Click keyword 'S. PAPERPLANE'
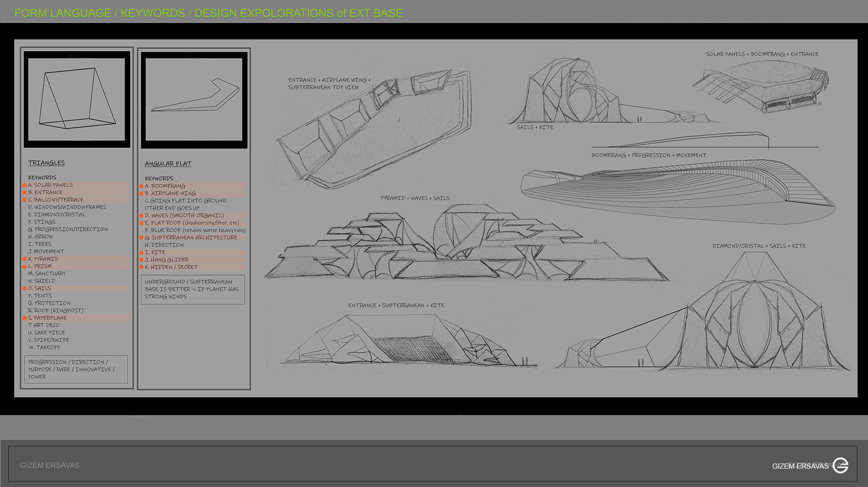Viewport: 868px width, 487px height. [x=47, y=318]
